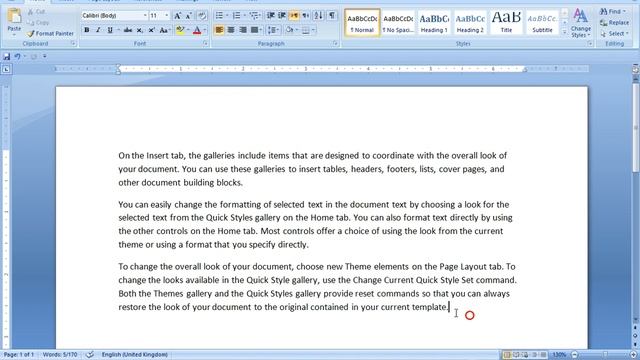Viewport: 640px width, 360px height.
Task: Click Clear Formatting icon
Action: pos(202,16)
